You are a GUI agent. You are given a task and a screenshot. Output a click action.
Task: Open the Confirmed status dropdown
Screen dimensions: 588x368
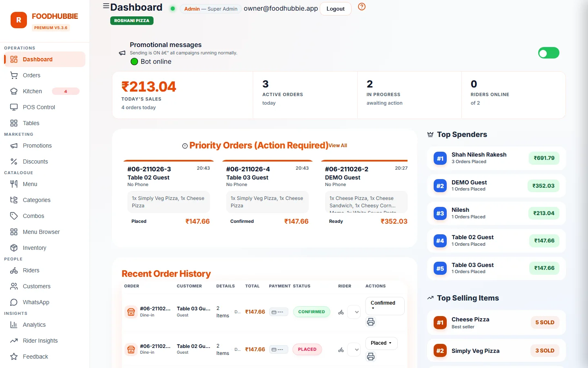[385, 306]
